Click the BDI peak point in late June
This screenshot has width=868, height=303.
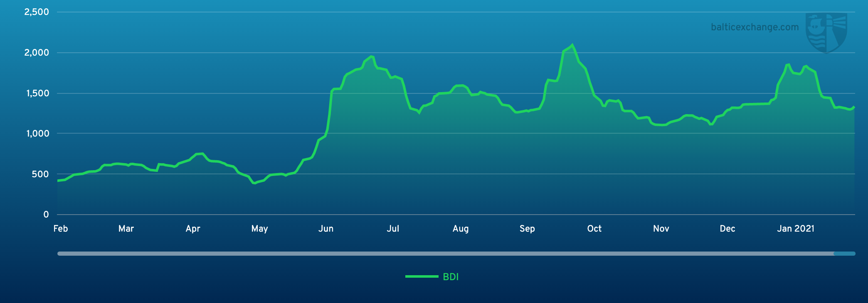(371, 56)
